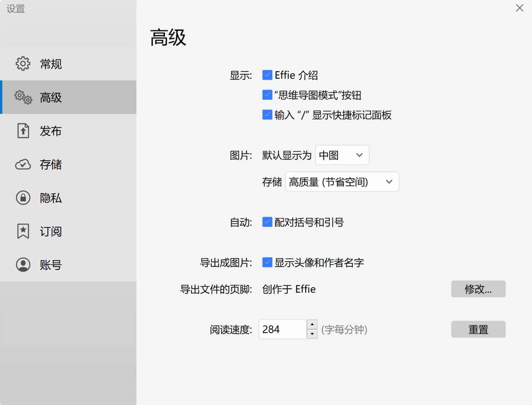This screenshot has width=532, height=405.
Task: Select the 高级 settings tab
Action: (68, 97)
